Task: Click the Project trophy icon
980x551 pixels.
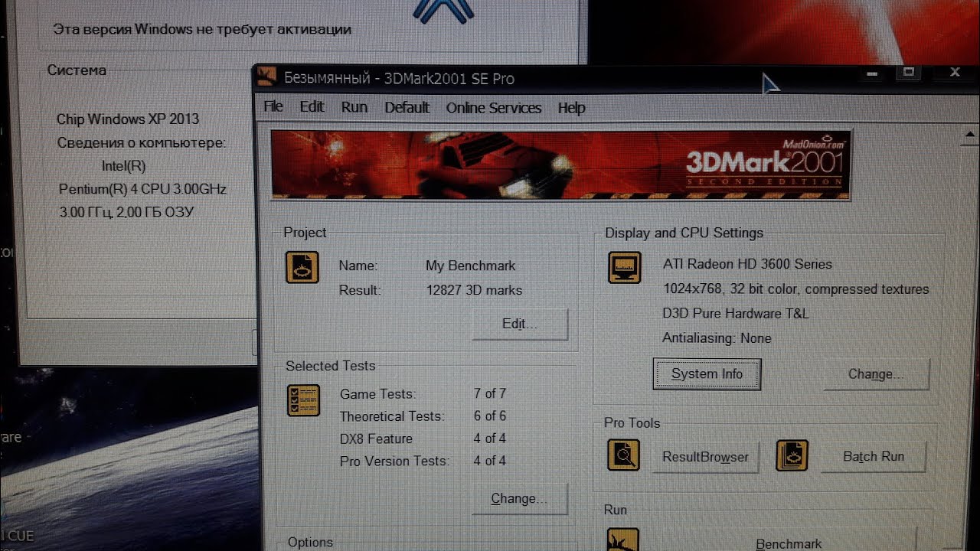Action: [302, 267]
